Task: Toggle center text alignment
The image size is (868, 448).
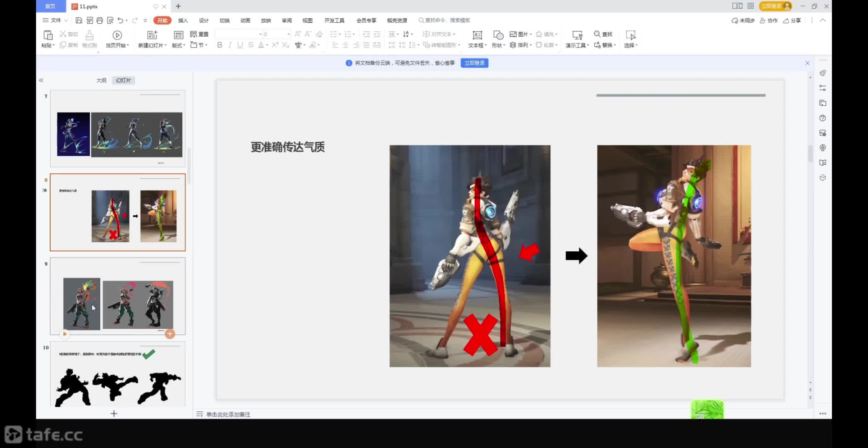Action: [345, 45]
